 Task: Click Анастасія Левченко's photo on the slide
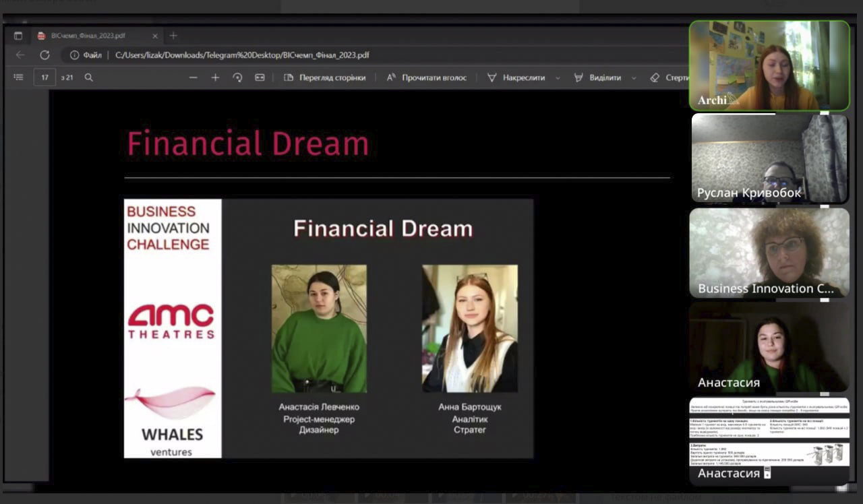[319, 328]
